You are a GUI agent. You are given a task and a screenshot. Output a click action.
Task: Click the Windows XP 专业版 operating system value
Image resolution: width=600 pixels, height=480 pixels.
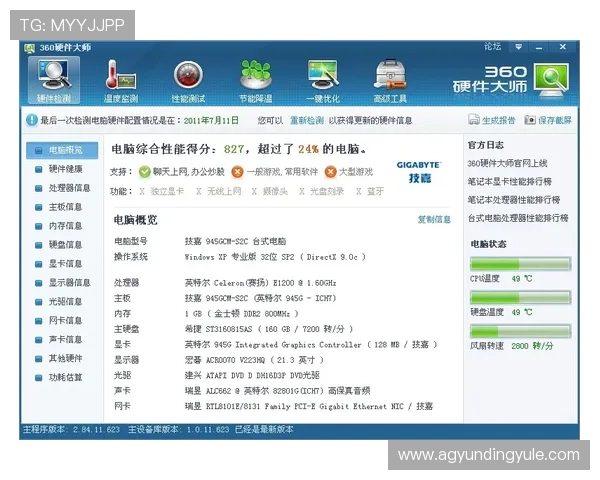275,257
